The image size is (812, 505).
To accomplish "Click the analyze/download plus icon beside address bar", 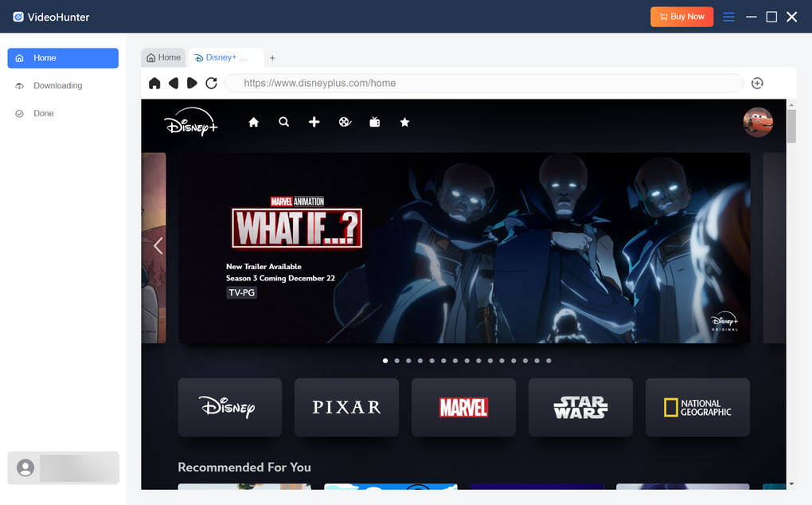I will [x=757, y=83].
